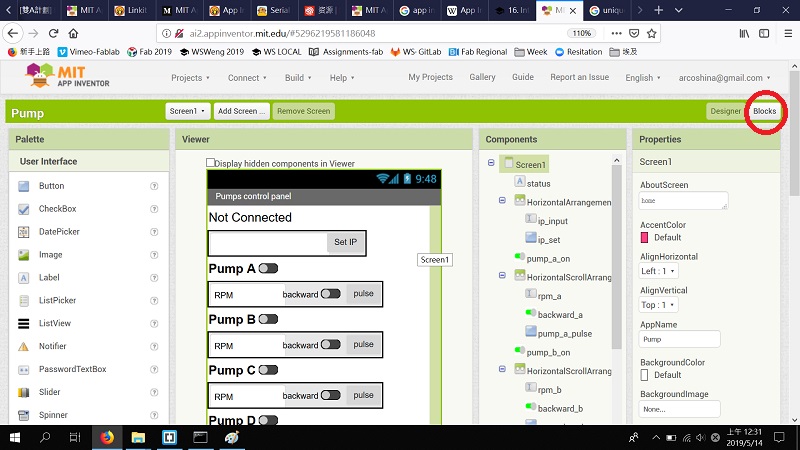Screen dimensions: 800x450
Task: Open help for CheckBox component
Action: point(154,209)
